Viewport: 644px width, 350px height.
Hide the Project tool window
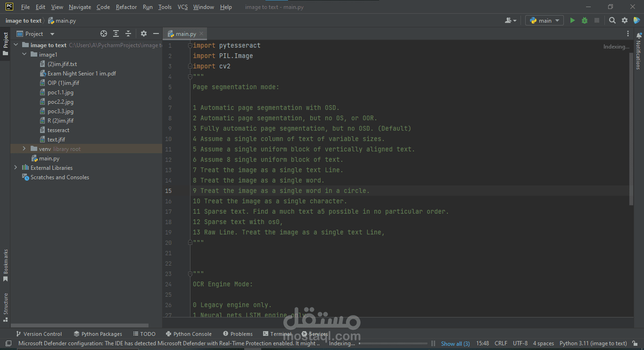pos(156,33)
